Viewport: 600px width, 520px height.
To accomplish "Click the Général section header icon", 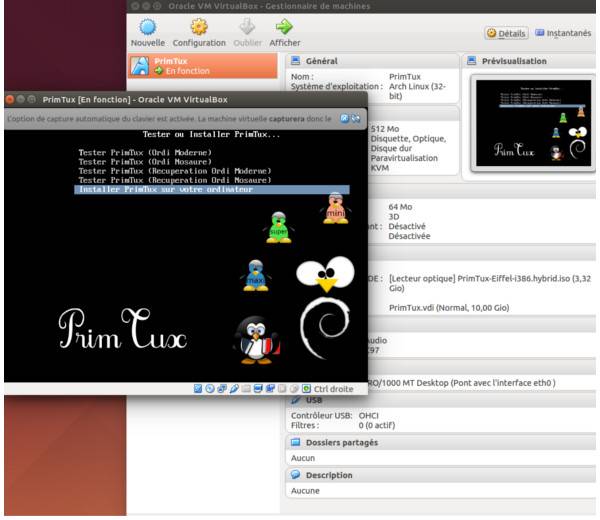I will pyautogui.click(x=295, y=60).
